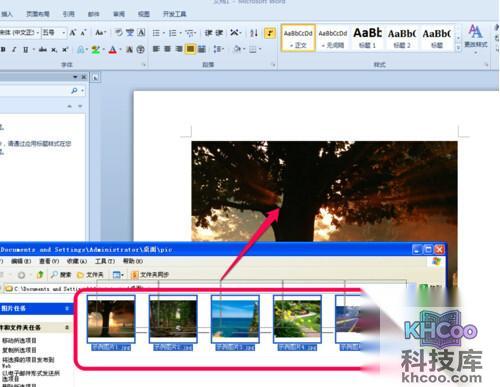This screenshot has width=500, height=387.
Task: Click the Enclose Characters icon
Action: click(141, 50)
